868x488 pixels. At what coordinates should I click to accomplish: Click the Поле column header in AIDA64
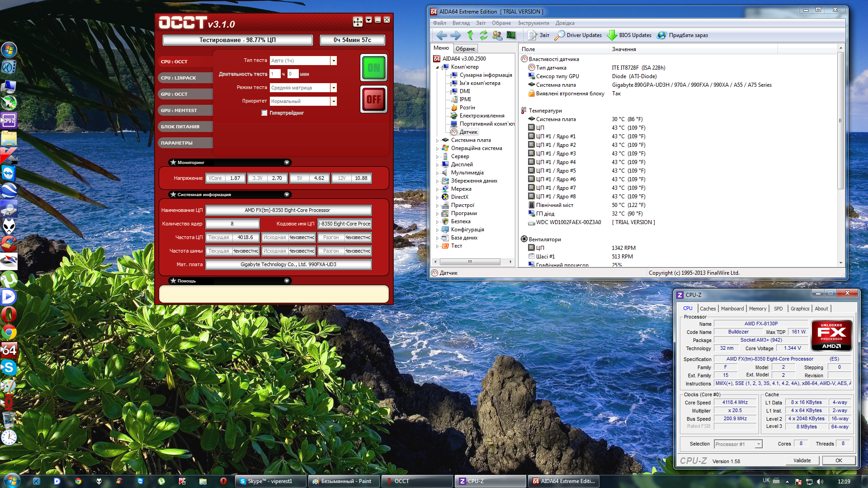[x=563, y=49]
